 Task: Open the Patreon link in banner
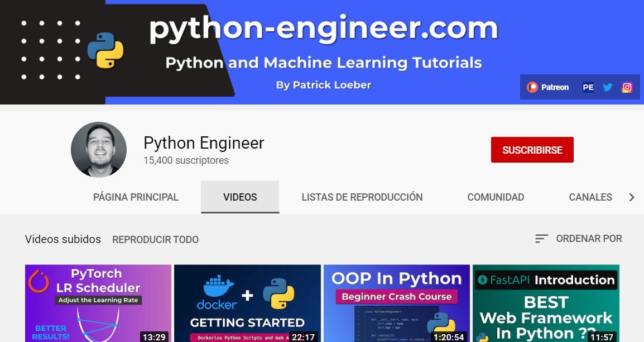pos(549,87)
